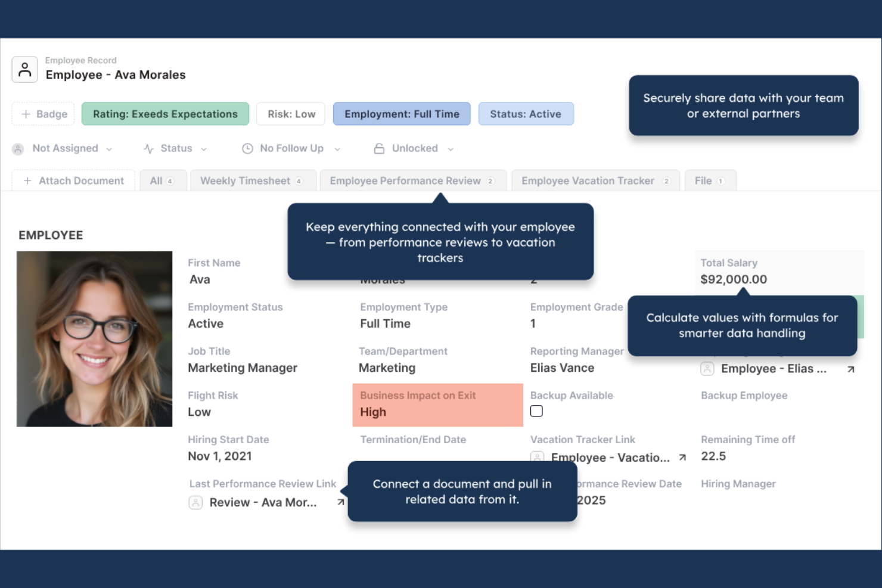Open Last Performance Review link arrow icon

click(x=341, y=502)
